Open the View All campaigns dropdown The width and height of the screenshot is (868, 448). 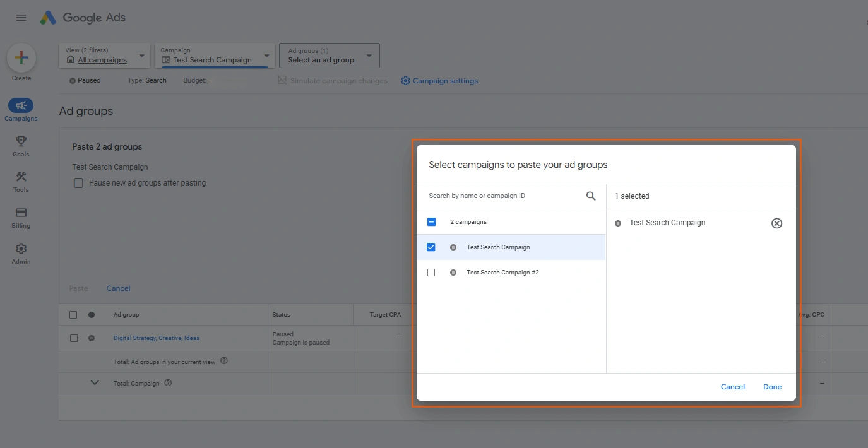click(x=105, y=56)
